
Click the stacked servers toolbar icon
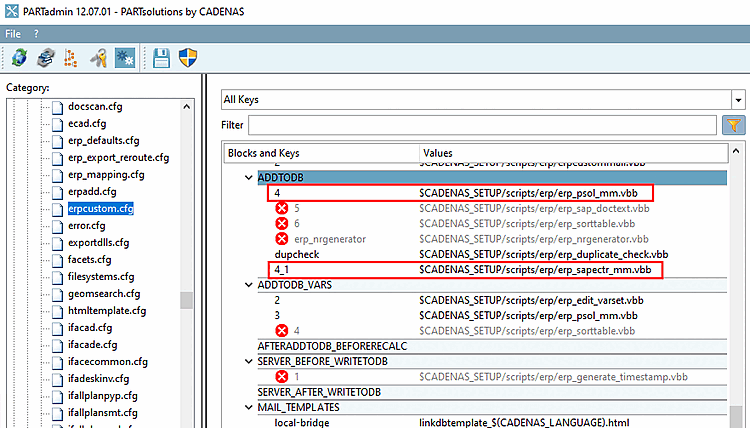(x=46, y=58)
